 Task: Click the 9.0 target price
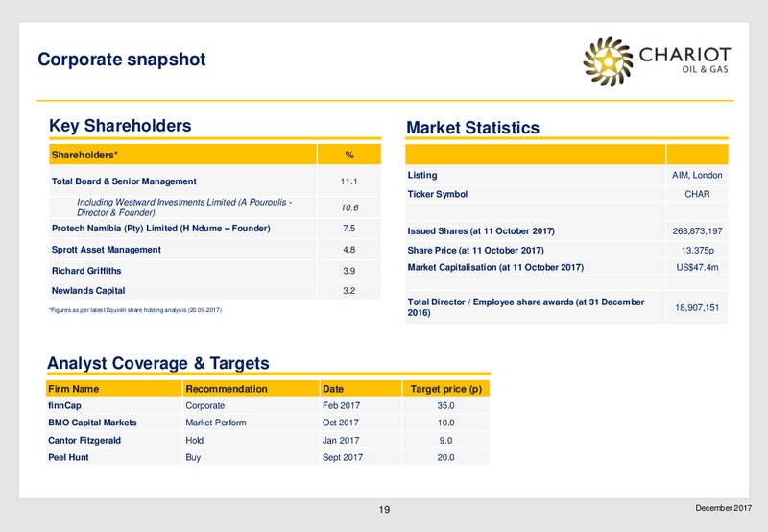(x=445, y=440)
